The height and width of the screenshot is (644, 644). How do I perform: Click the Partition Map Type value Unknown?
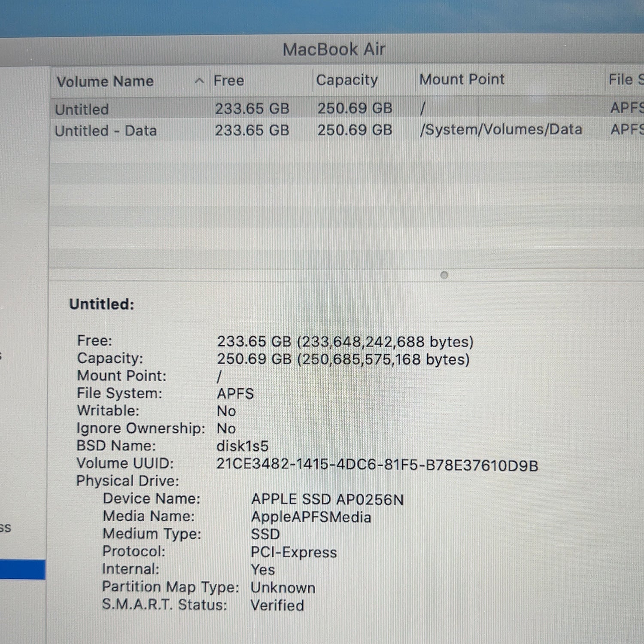pos(283,588)
